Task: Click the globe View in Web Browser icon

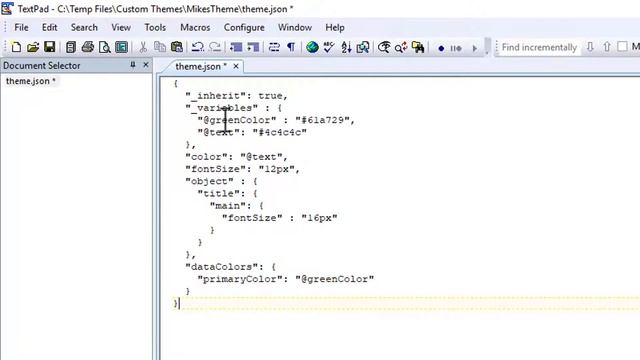Action: click(x=312, y=47)
